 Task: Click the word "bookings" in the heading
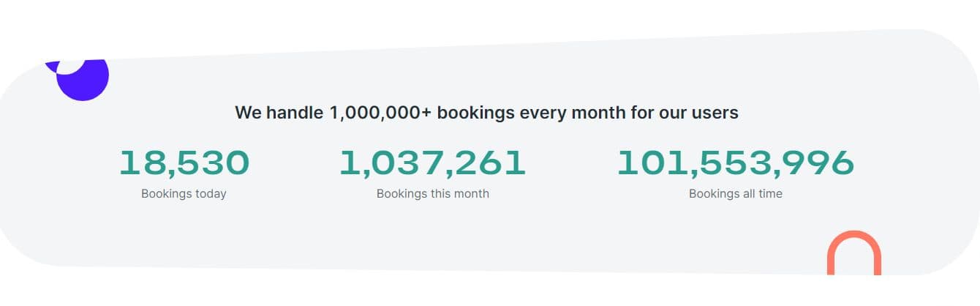475,113
